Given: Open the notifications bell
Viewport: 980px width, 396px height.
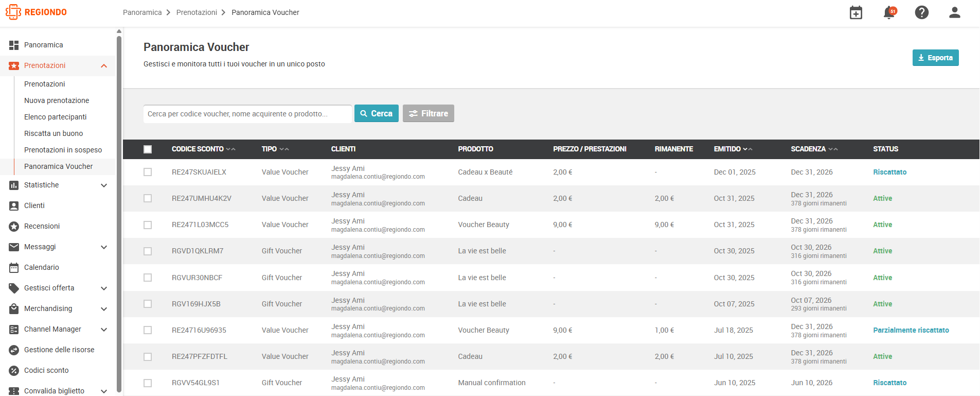Looking at the screenshot, I should click(x=889, y=12).
